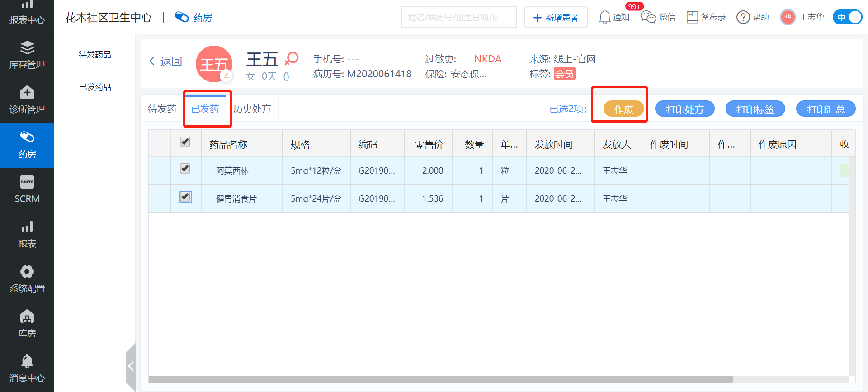Toggle the select-all header checkbox
Image resolution: width=868 pixels, height=392 pixels.
coord(185,142)
